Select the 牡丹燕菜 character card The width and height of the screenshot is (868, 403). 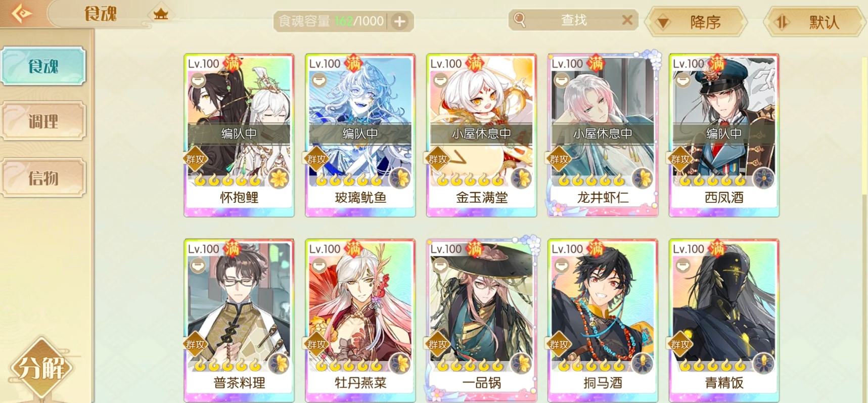360,320
